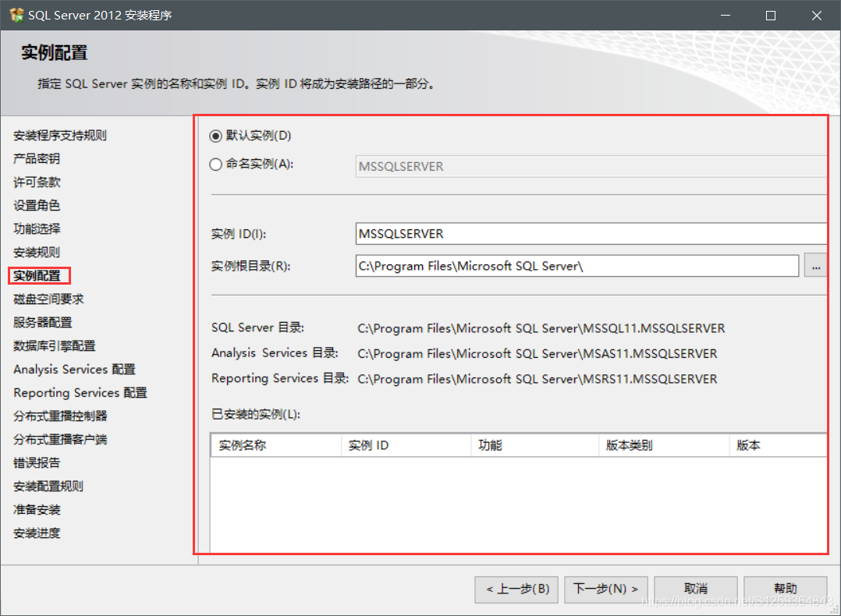Click the 版本类别 column header
Image resolution: width=841 pixels, height=616 pixels.
(664, 445)
